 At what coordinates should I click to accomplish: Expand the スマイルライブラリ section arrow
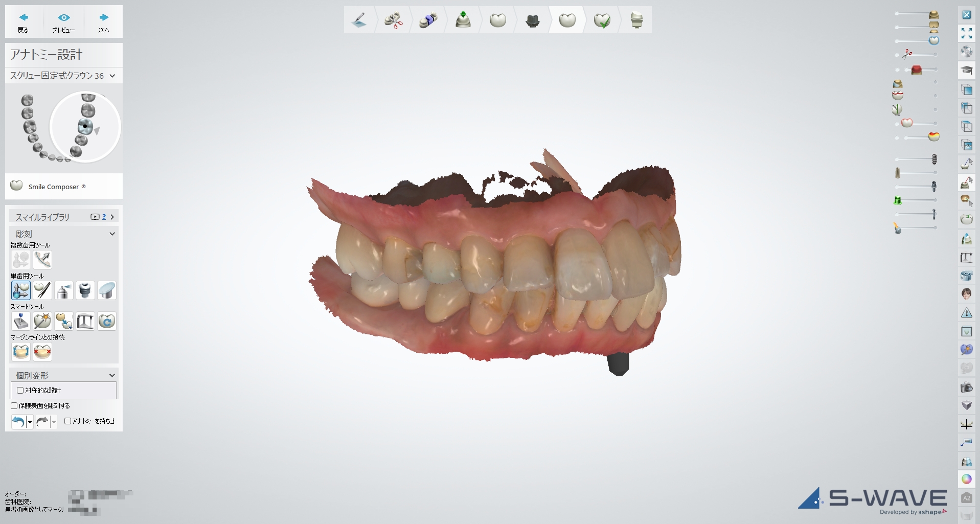coord(112,217)
